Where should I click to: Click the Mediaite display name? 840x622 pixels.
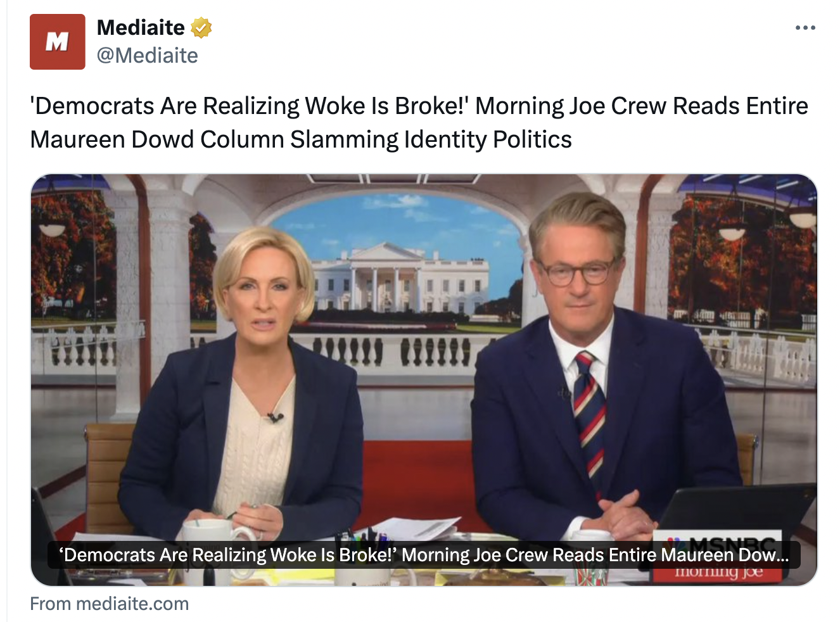coord(141,28)
